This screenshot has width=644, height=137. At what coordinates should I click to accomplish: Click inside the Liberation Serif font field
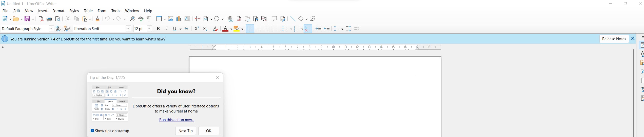99,29
